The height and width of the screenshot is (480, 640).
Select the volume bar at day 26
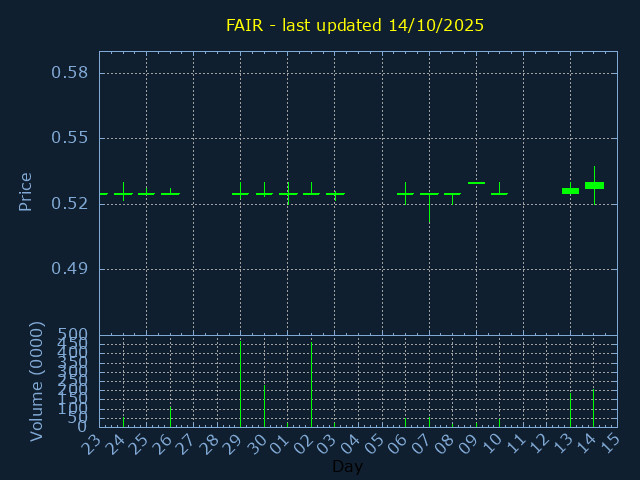tap(170, 416)
